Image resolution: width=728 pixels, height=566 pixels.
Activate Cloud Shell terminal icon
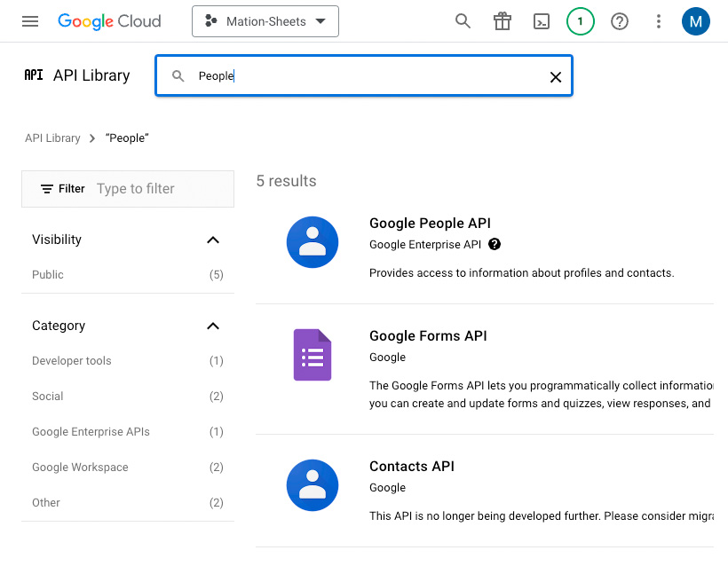542,21
